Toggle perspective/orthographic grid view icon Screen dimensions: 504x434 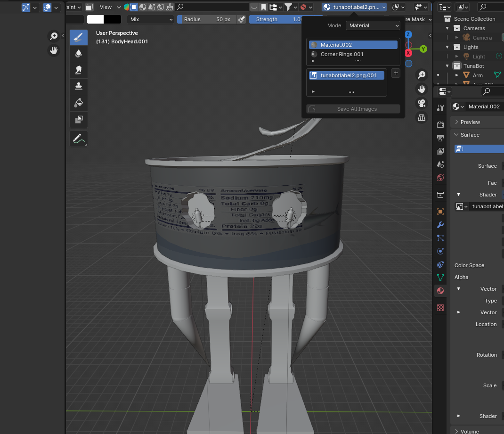[422, 117]
